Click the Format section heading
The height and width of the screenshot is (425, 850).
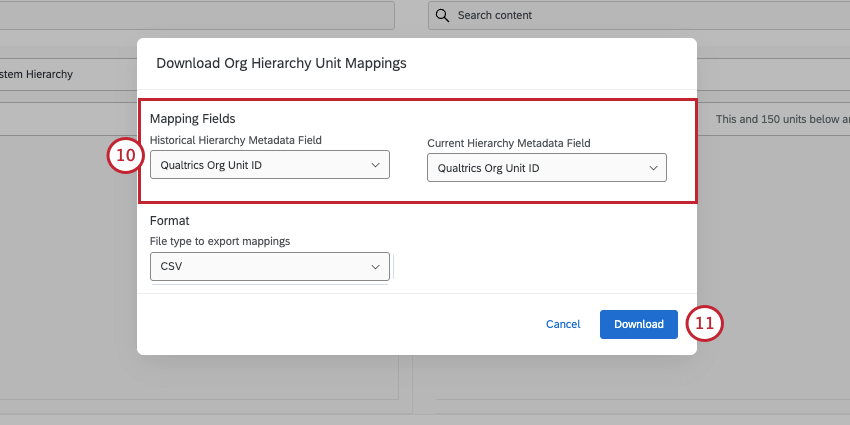tap(170, 220)
